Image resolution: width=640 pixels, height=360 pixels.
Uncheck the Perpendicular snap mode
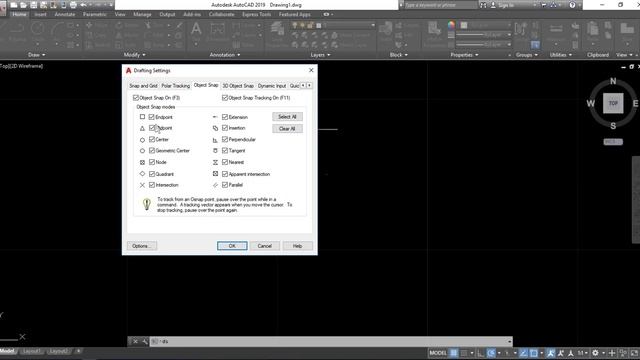point(225,140)
